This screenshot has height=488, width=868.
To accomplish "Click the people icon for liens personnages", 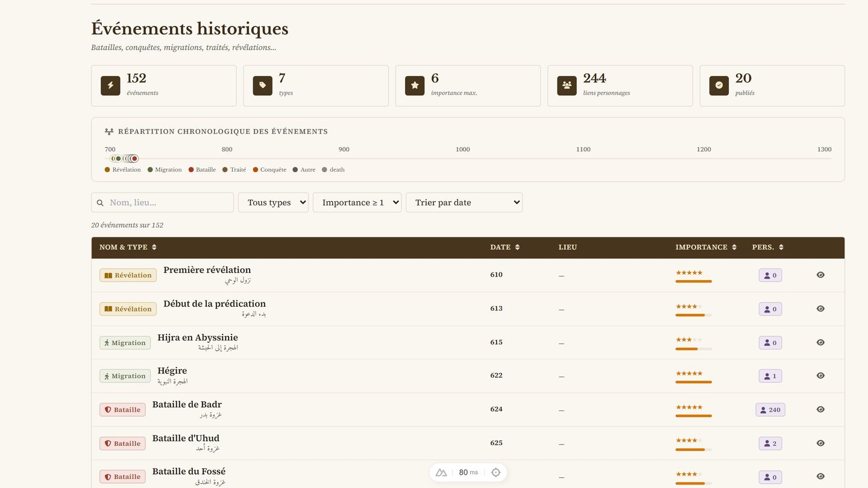I will [x=567, y=86].
